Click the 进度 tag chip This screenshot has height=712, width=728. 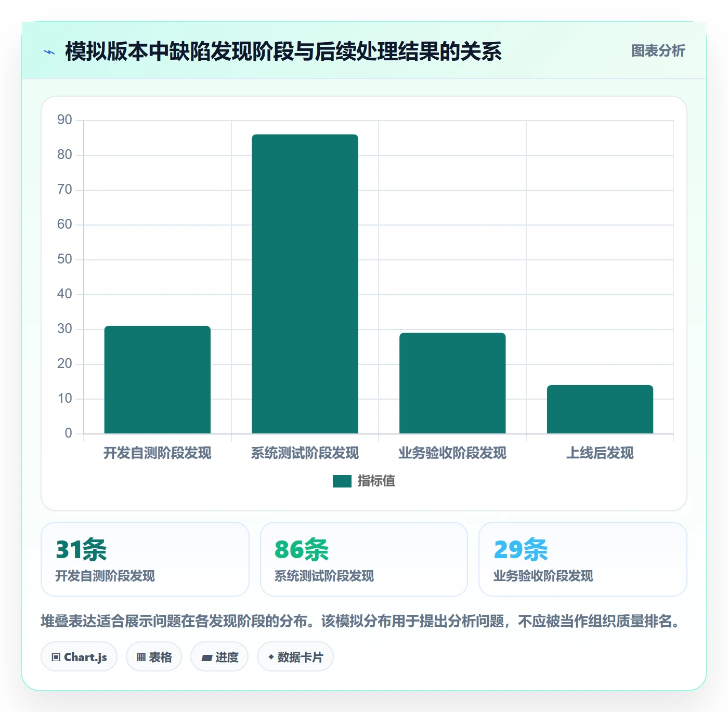point(219,657)
